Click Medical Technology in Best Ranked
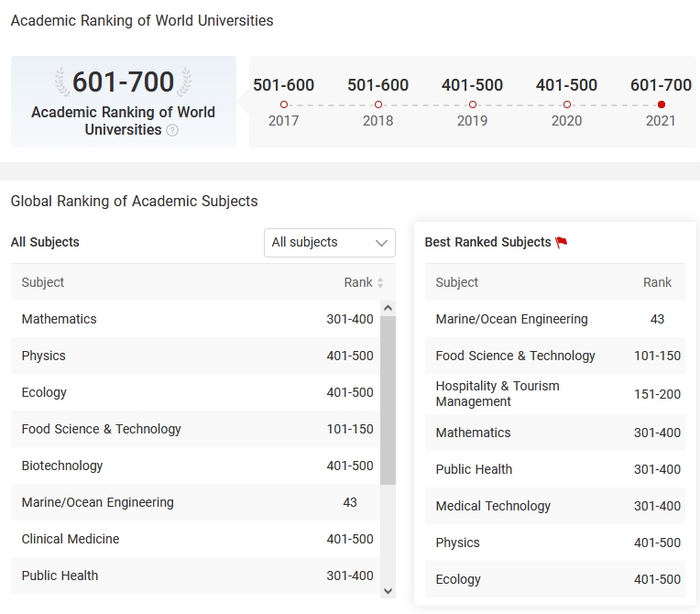The height and width of the screenshot is (614, 700). 493,506
